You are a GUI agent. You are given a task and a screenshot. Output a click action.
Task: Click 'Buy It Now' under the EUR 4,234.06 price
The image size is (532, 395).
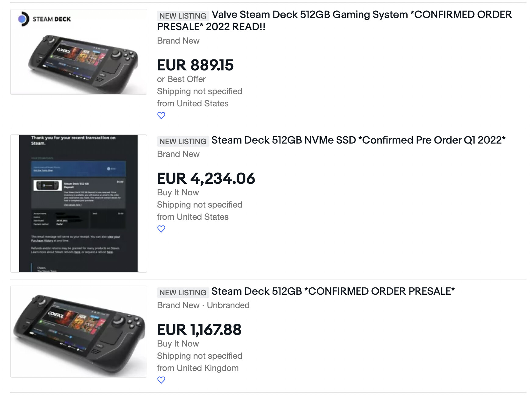click(178, 193)
